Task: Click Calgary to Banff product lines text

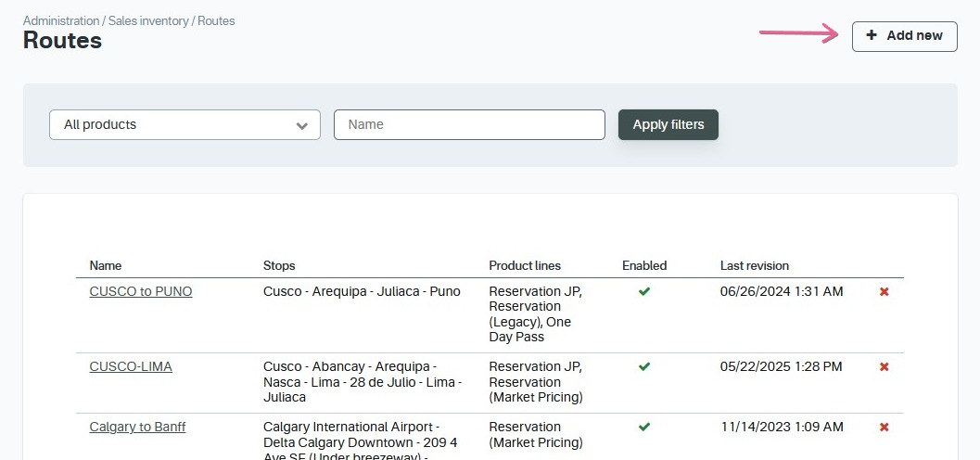Action: 536,435
